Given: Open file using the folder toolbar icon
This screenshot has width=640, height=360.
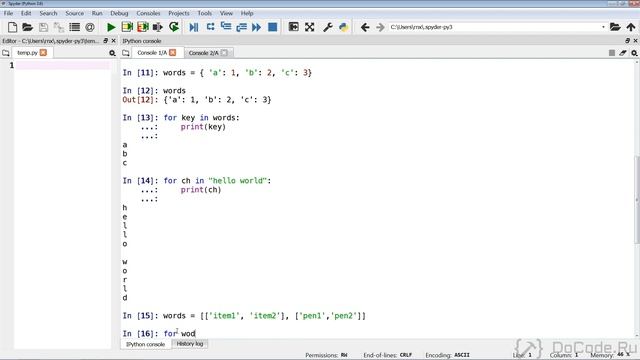Looking at the screenshot, I should (x=27, y=27).
